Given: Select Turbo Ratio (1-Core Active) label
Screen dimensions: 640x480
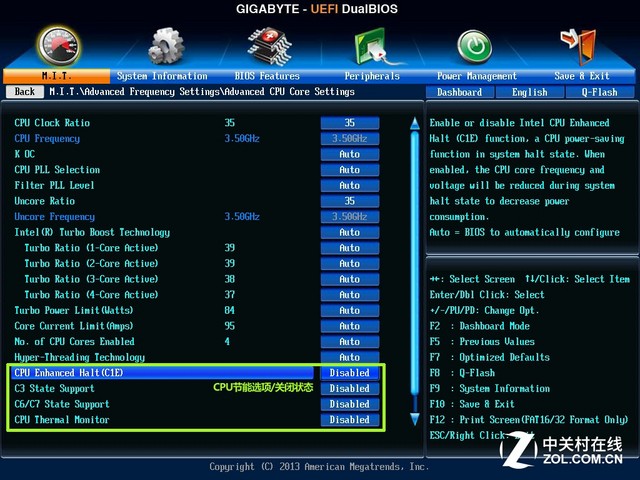Looking at the screenshot, I should coord(91,248).
